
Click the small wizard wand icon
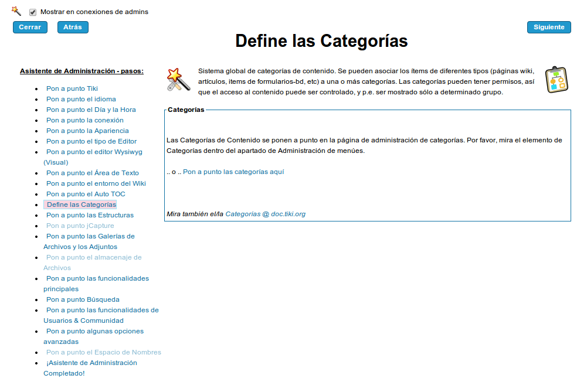(x=16, y=11)
